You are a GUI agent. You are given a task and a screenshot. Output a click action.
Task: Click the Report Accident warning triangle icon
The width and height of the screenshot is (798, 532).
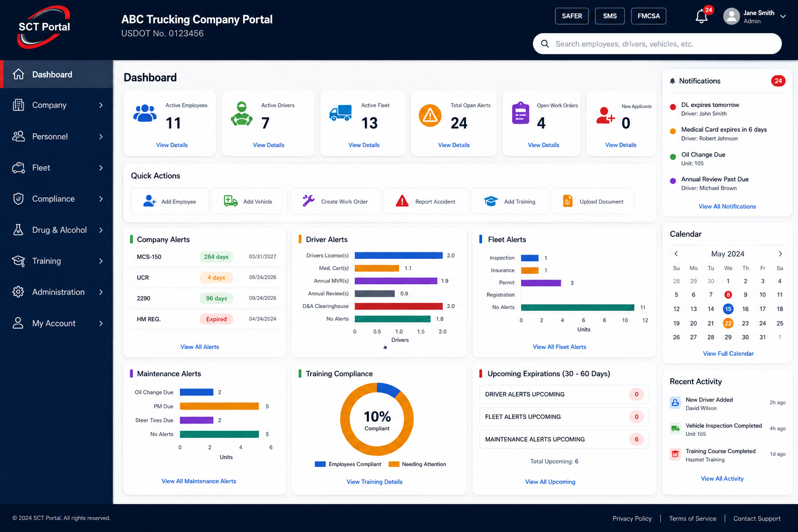click(x=402, y=201)
